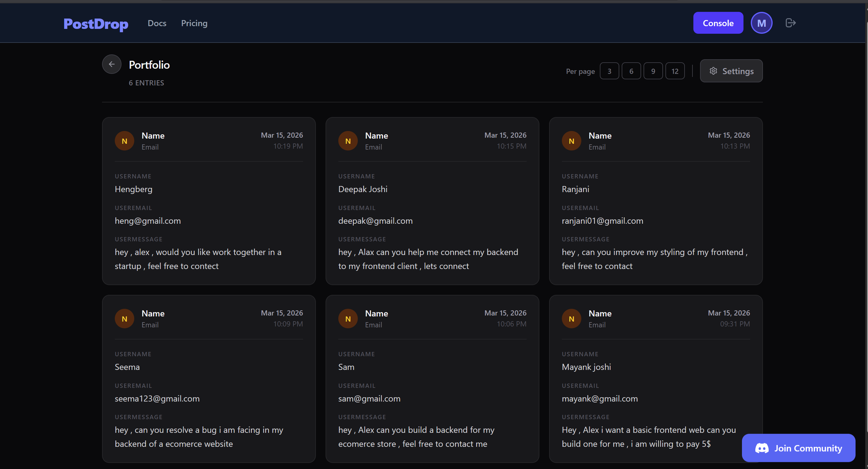Click username 'Deepak Joshi'
Viewport: 868px width, 469px height.
(x=363, y=189)
